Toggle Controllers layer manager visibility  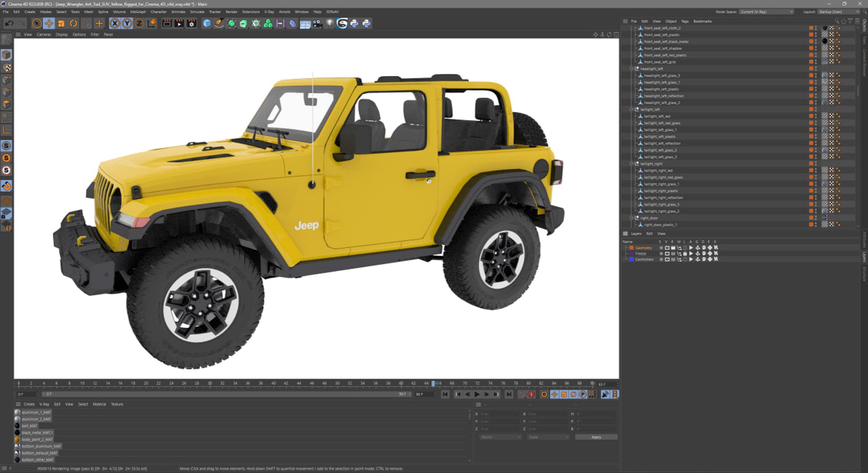pos(679,260)
